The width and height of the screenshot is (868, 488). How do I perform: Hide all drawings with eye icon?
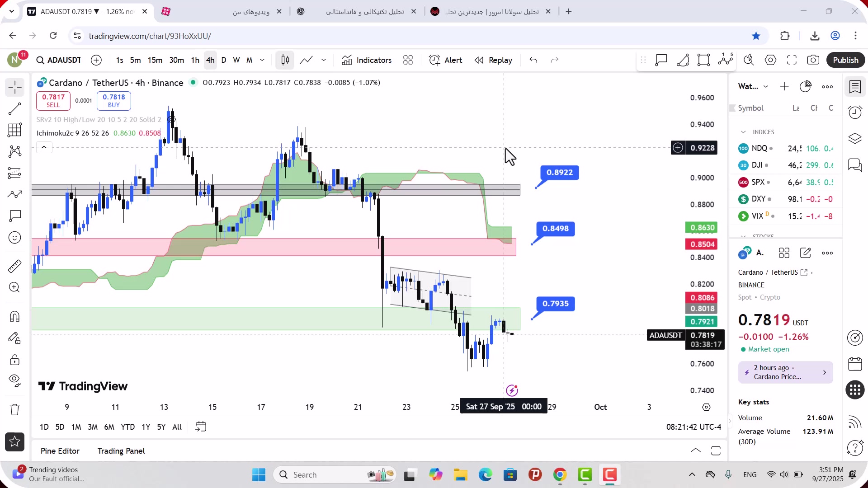click(x=14, y=381)
